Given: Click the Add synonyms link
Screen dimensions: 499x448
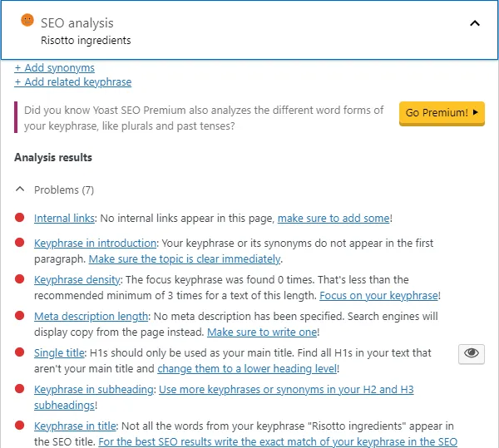Looking at the screenshot, I should (x=54, y=67).
